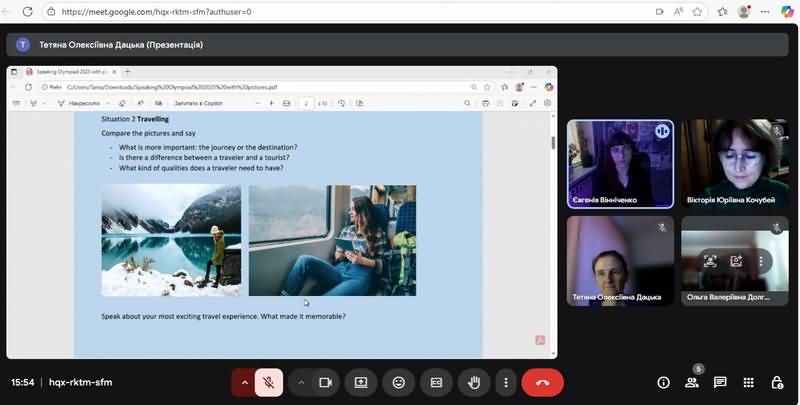Open the emoji reactions button

click(x=398, y=382)
